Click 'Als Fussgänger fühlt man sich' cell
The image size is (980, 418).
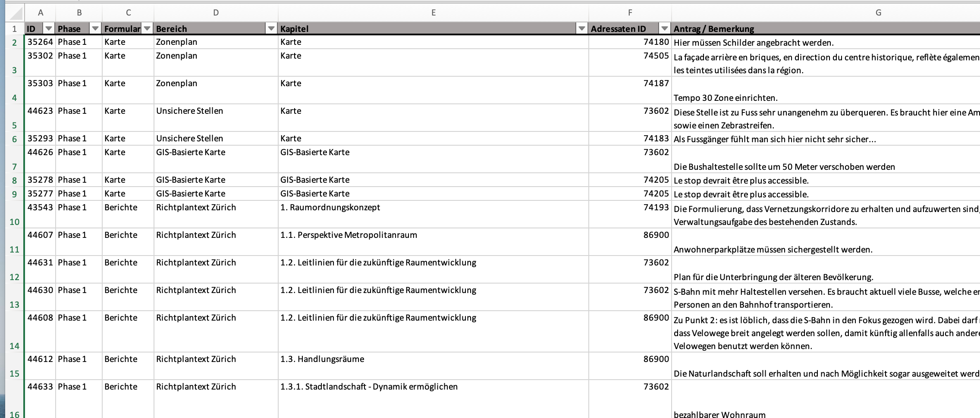[x=826, y=139]
